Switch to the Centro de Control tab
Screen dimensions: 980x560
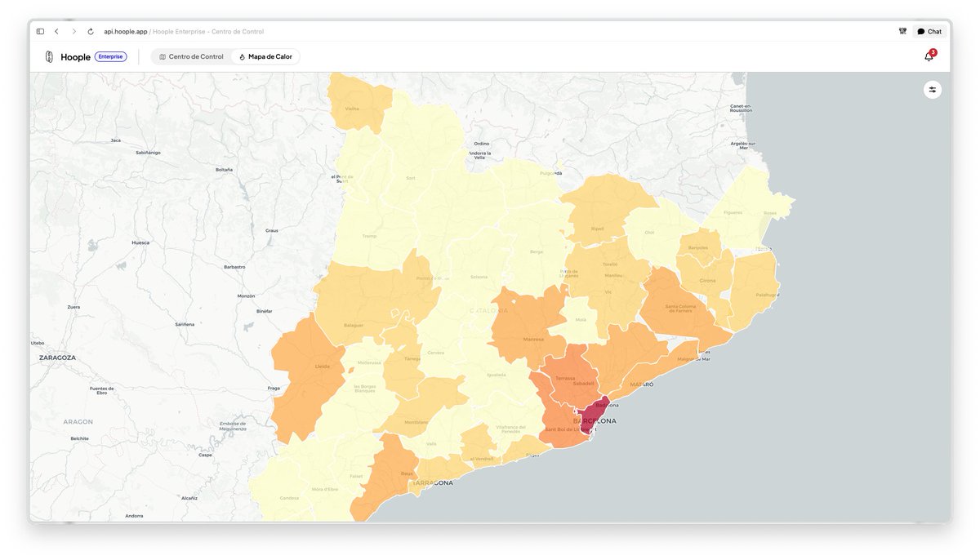(191, 57)
